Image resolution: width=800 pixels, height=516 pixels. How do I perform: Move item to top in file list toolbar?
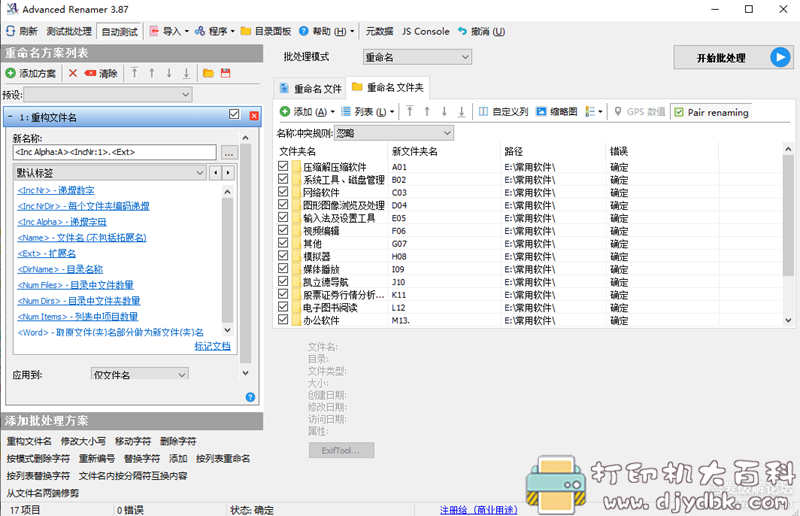pos(410,111)
